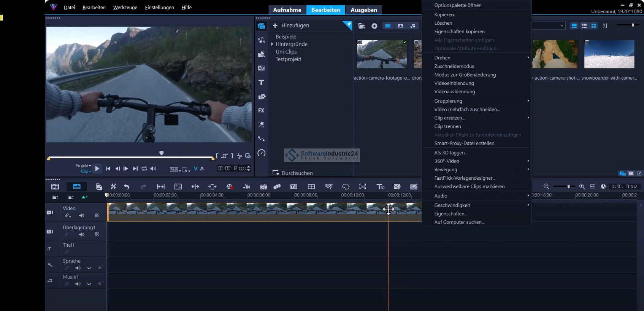Open the 16:9 aspect ratio dropdown

[x=175, y=169]
